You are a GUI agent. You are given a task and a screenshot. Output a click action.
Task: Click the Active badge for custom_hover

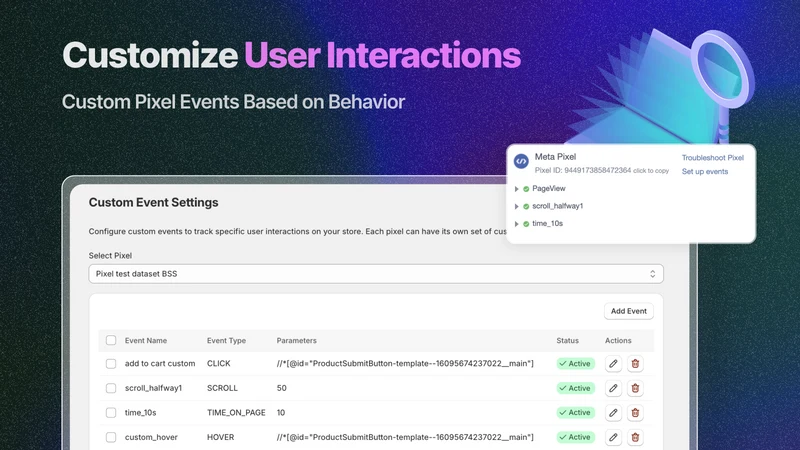tap(576, 437)
